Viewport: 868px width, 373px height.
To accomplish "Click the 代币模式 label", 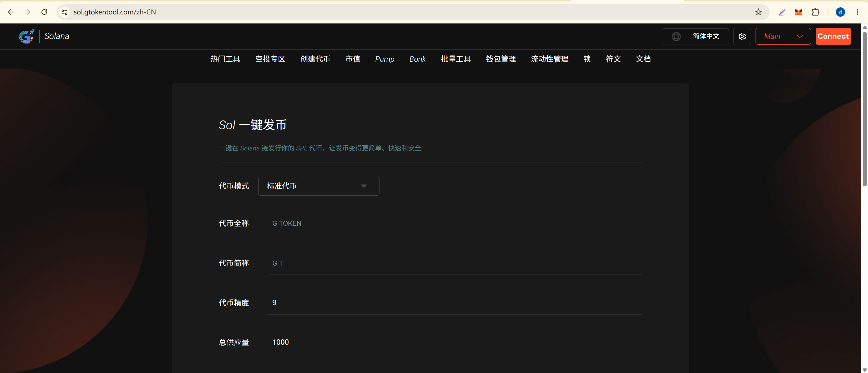I will [233, 186].
